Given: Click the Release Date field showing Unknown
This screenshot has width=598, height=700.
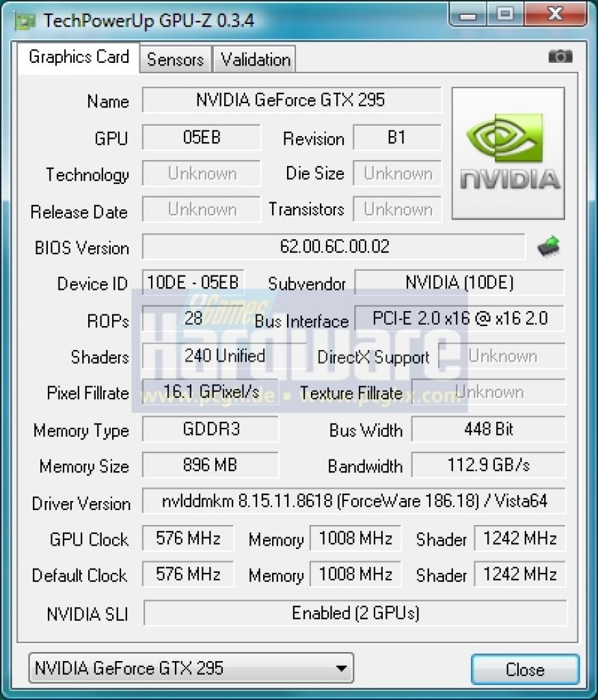Looking at the screenshot, I should 201,209.
